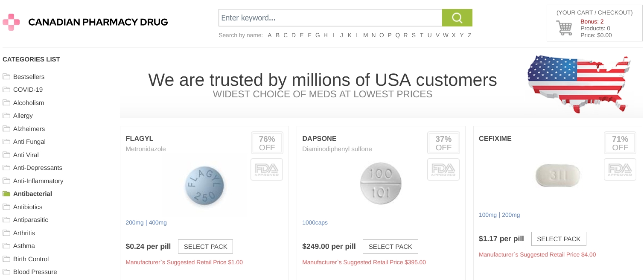Click the Dapsone 100 101 pill image

point(381,184)
